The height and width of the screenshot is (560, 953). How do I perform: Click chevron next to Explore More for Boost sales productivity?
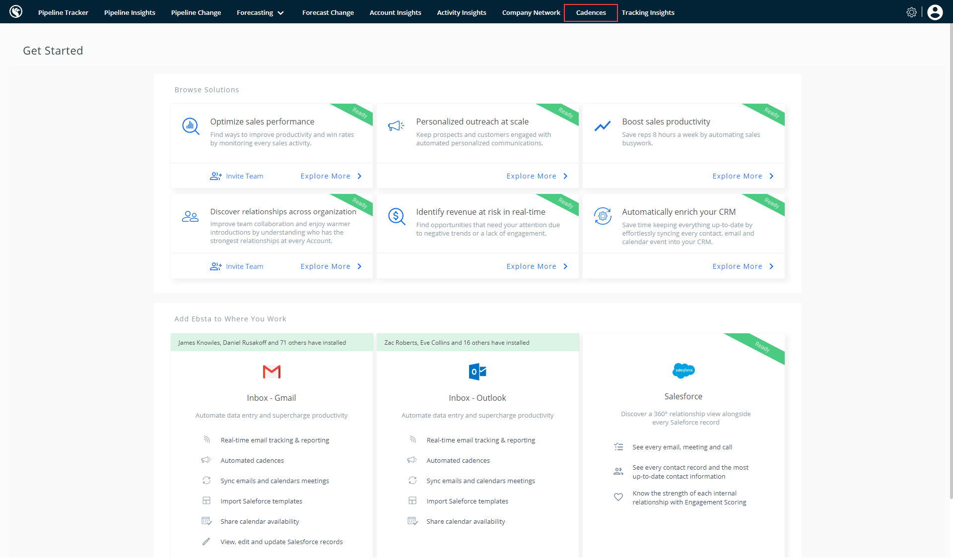771,177
